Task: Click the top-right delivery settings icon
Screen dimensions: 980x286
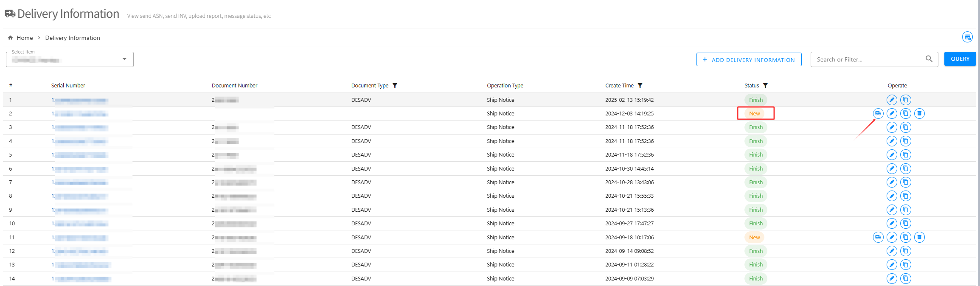Action: click(967, 37)
